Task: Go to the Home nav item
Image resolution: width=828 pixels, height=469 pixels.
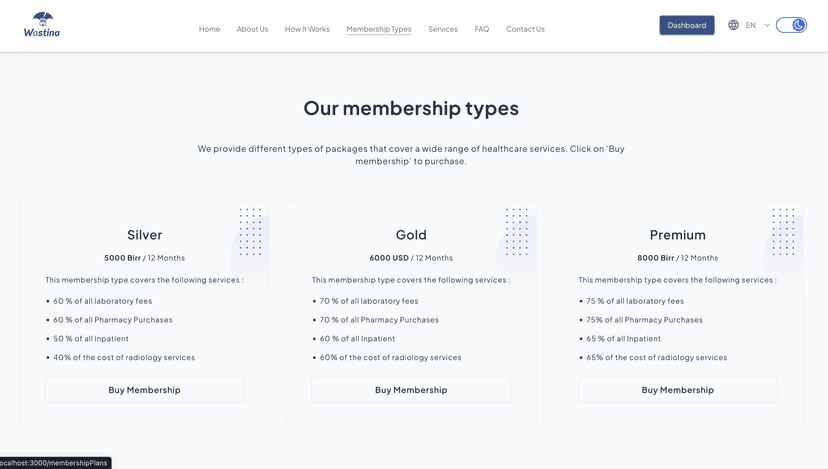Action: click(209, 29)
